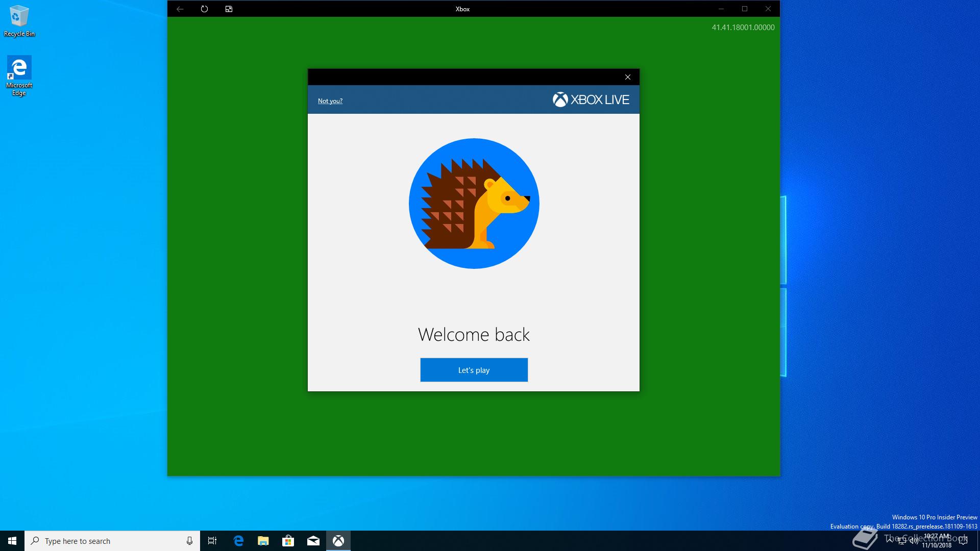
Task: Launch Microsoft Edge from the taskbar
Action: (238, 541)
